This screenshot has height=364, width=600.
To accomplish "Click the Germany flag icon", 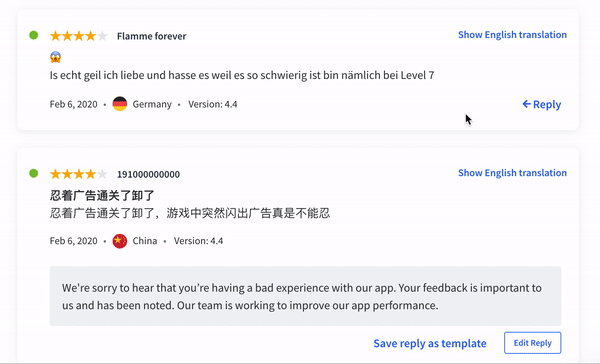I will [x=120, y=104].
